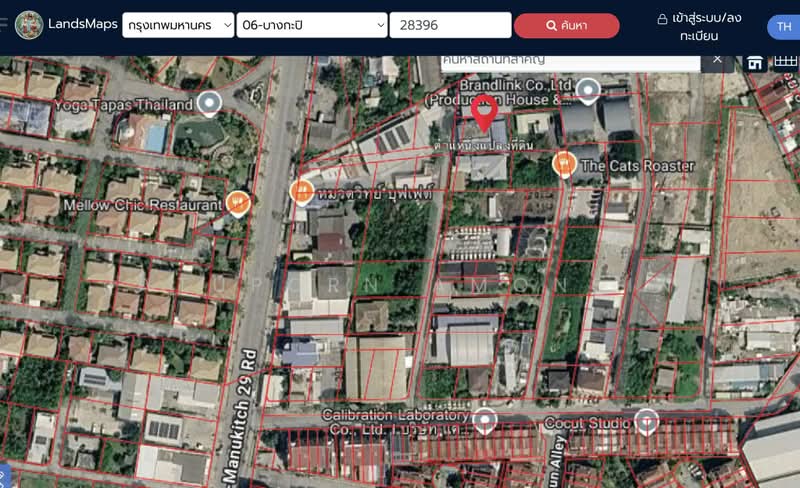800x488 pixels.
Task: Click the Mellow Chic Restaurant marker
Action: point(238,203)
